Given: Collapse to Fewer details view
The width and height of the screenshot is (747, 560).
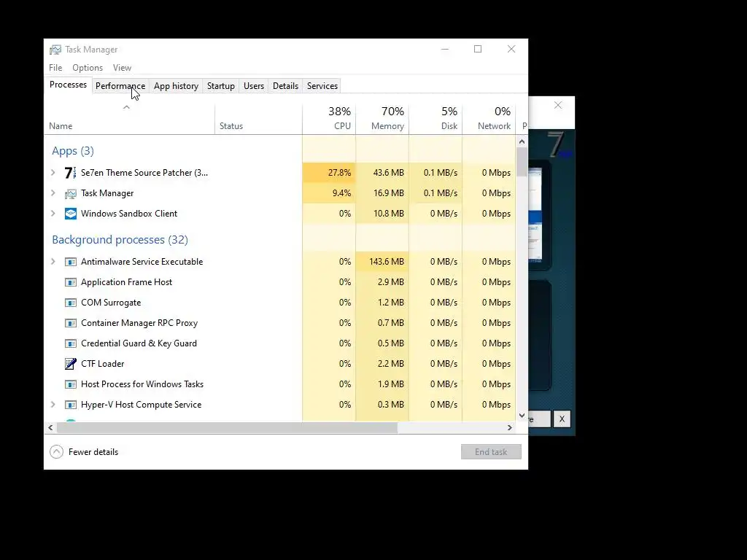Looking at the screenshot, I should pos(84,452).
